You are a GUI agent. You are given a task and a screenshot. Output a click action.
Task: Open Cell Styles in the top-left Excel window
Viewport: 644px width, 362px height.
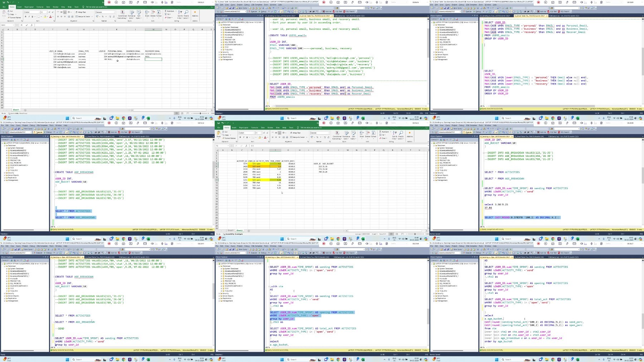pyautogui.click(x=138, y=14)
